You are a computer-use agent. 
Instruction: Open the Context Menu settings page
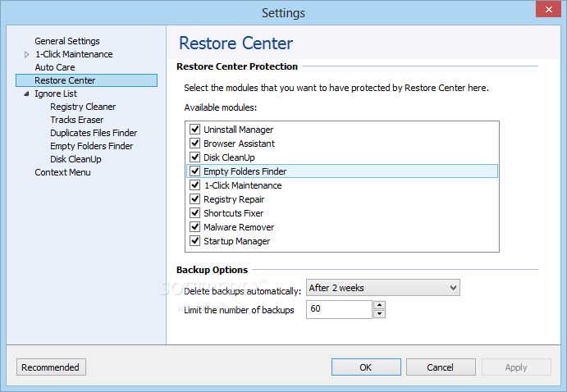62,173
